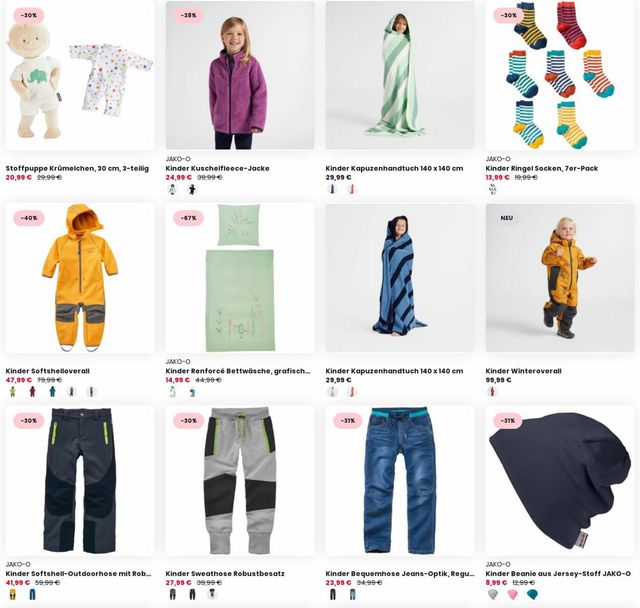640x608 pixels.
Task: Open the green Renforcé Bettwäsche image
Action: click(240, 278)
